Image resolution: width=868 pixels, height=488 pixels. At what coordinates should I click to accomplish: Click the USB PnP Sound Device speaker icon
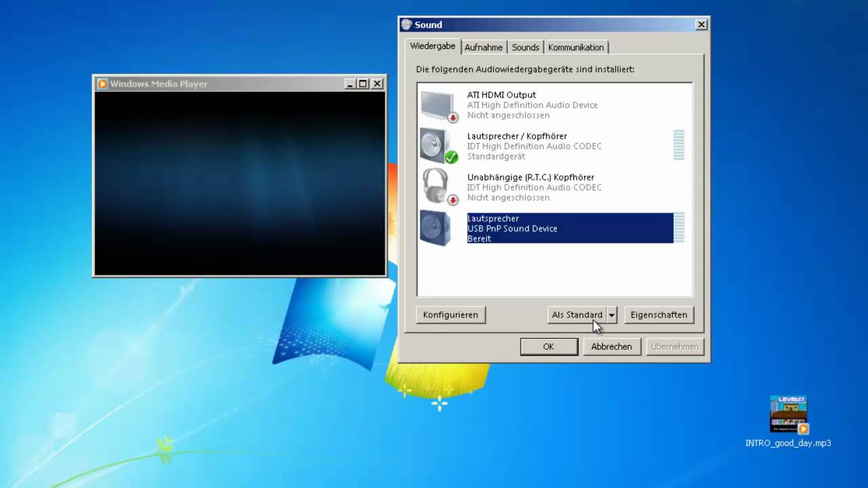click(436, 228)
